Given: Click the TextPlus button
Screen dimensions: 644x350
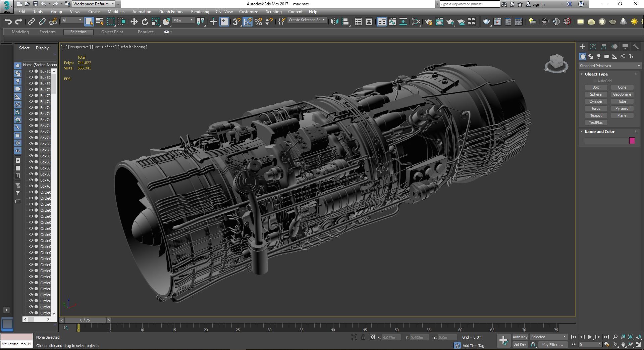Looking at the screenshot, I should pyautogui.click(x=596, y=122).
